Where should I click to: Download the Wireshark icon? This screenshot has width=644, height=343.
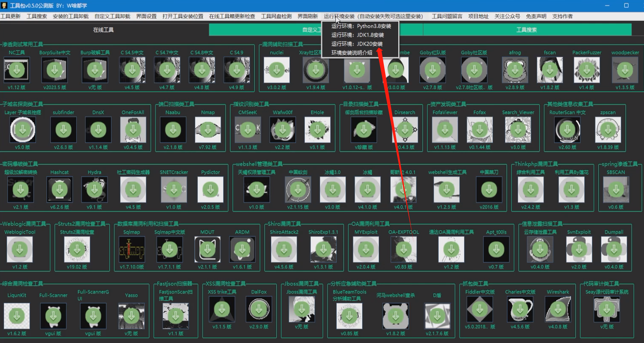click(x=558, y=309)
